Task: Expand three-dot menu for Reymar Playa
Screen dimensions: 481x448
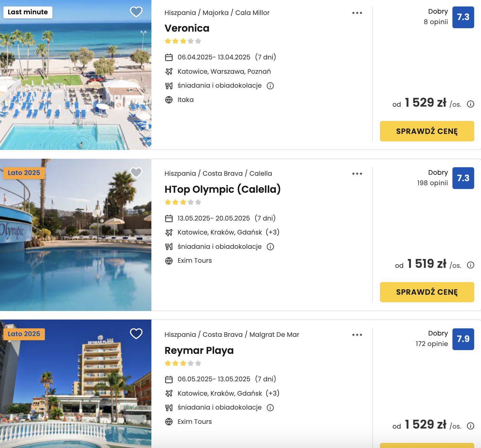Action: coord(357,335)
